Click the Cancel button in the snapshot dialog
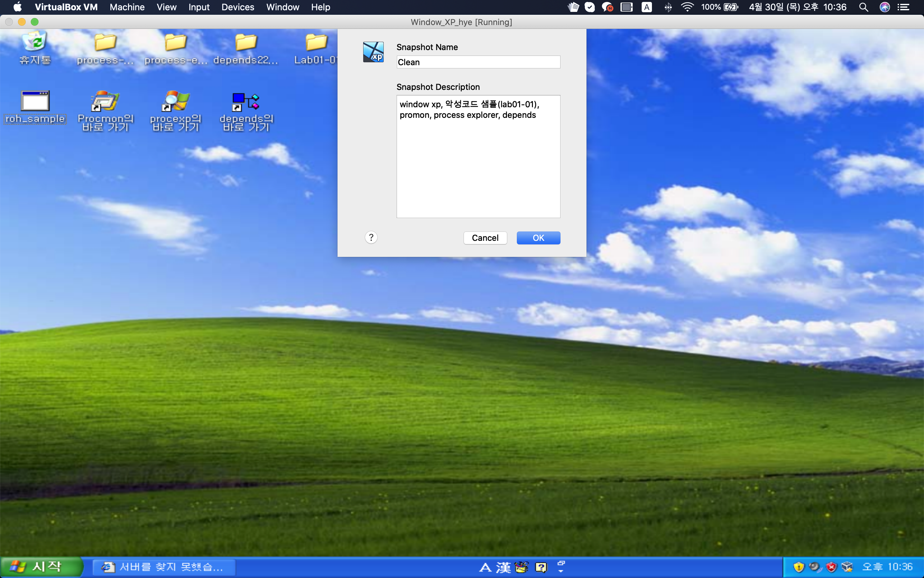The width and height of the screenshot is (924, 578). 485,238
